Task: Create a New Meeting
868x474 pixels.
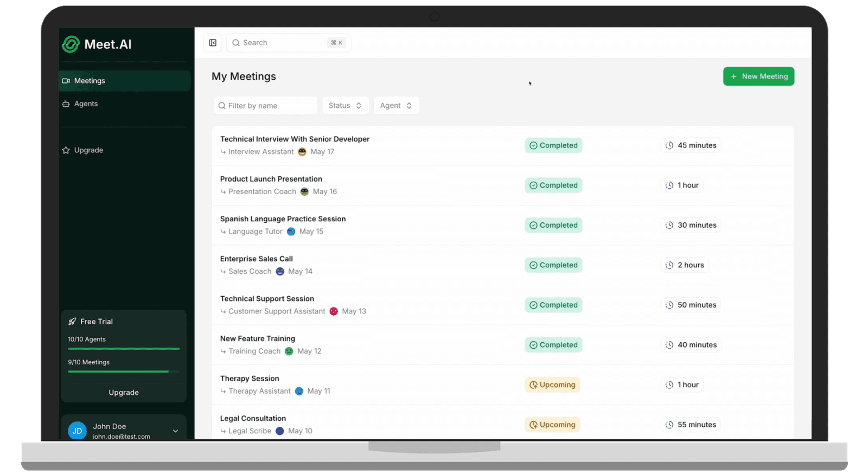Action: click(758, 76)
